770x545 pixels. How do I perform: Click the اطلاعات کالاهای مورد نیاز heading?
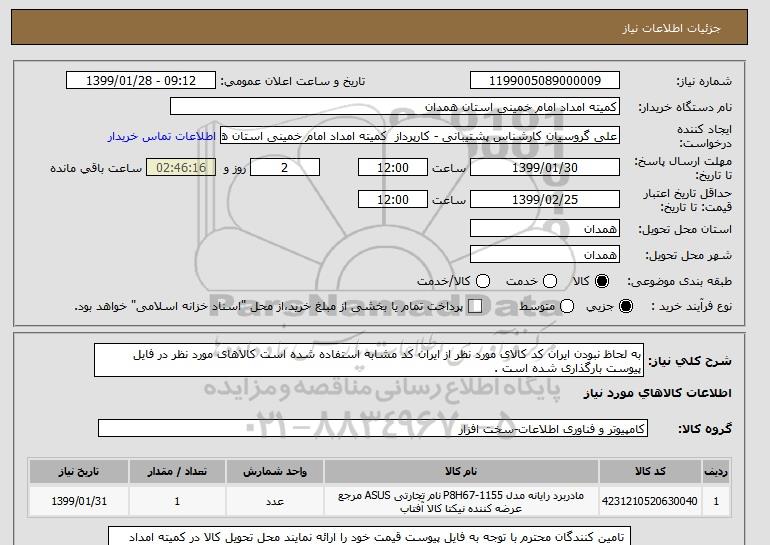tap(658, 393)
